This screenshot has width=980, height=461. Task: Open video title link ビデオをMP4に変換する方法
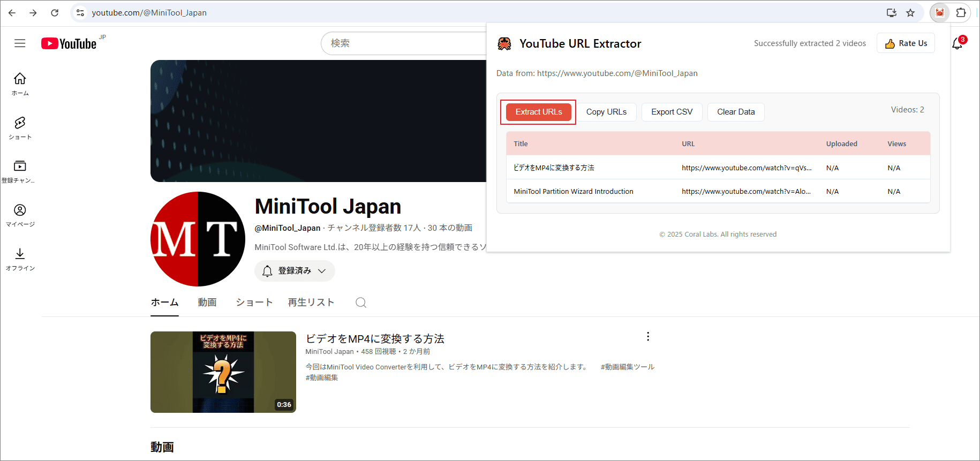[x=375, y=339]
